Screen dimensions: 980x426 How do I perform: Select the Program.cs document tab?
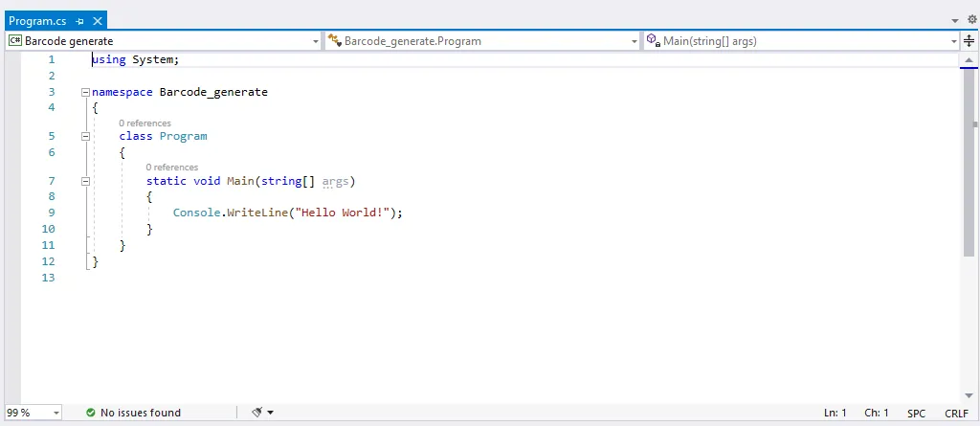point(37,20)
